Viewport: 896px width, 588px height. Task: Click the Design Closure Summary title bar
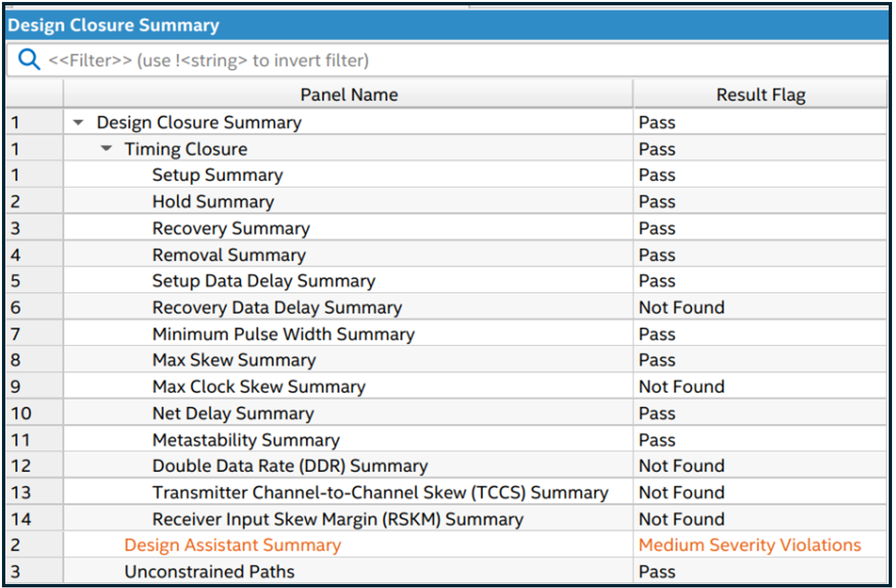[x=113, y=26]
